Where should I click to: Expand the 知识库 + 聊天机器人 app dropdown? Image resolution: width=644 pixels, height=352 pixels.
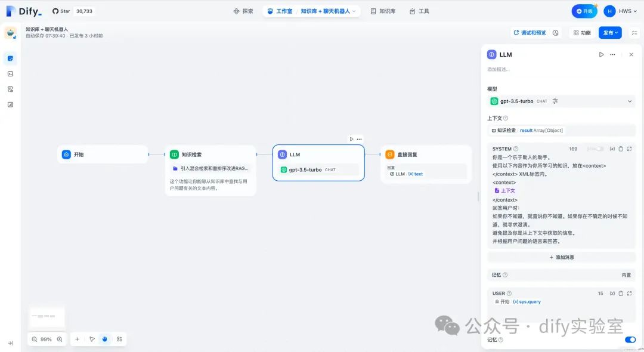click(x=328, y=11)
